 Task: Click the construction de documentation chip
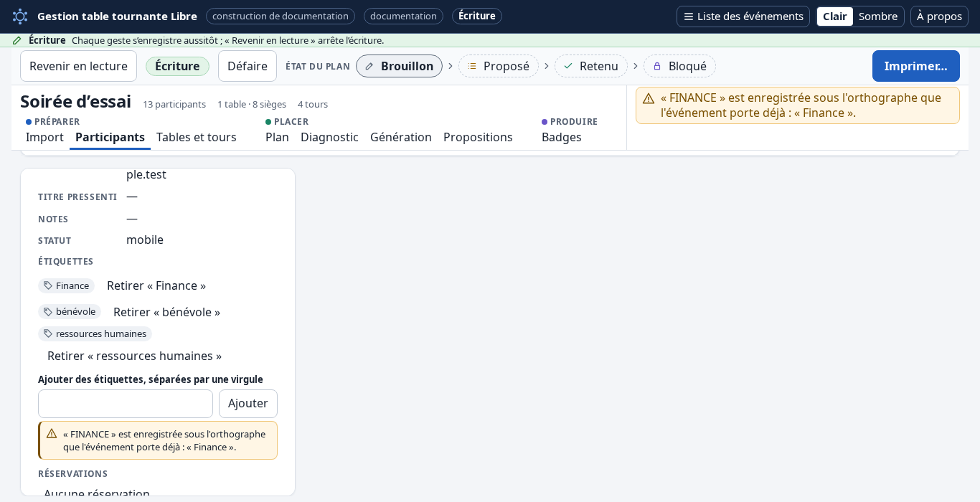pos(281,16)
